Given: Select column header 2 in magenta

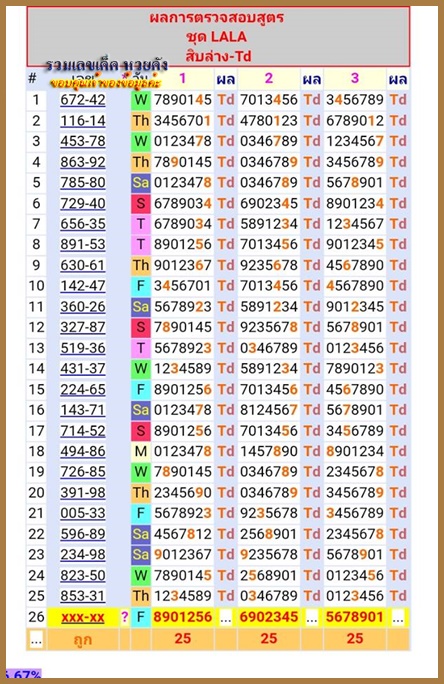Looking at the screenshot, I should (269, 79).
